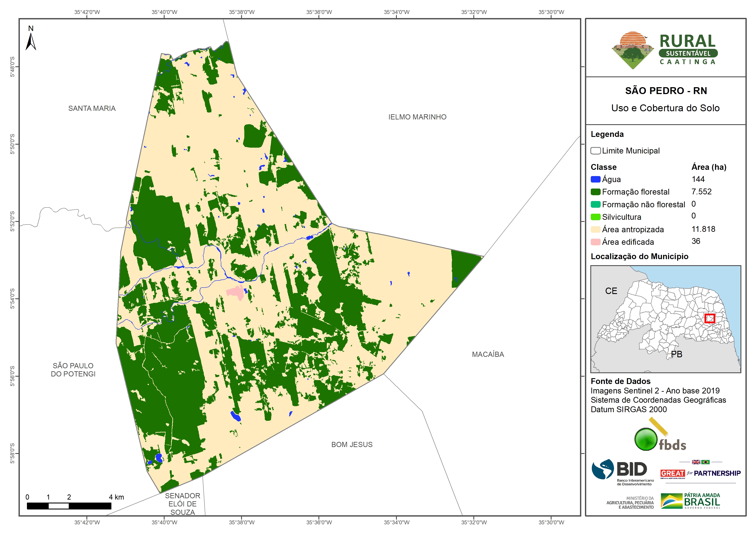
Task: Click the BOM JESUS municipality label
Action: 352,444
